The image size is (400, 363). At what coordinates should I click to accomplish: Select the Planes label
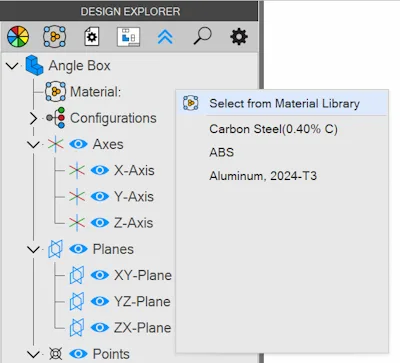coord(113,249)
